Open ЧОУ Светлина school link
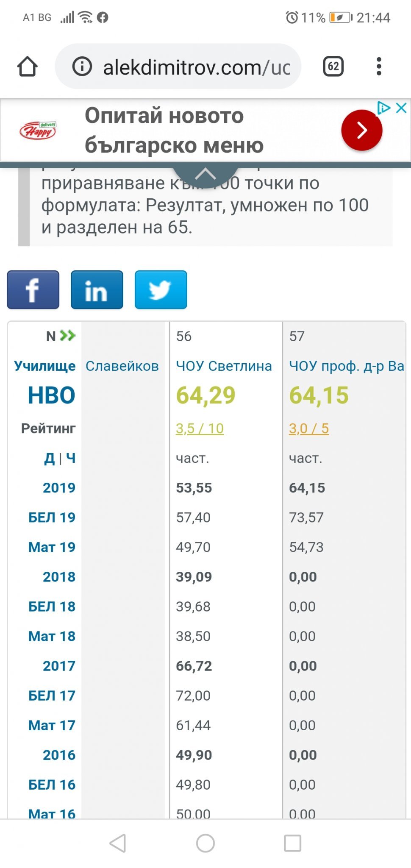Screen dimensions: 411x868 (224, 366)
